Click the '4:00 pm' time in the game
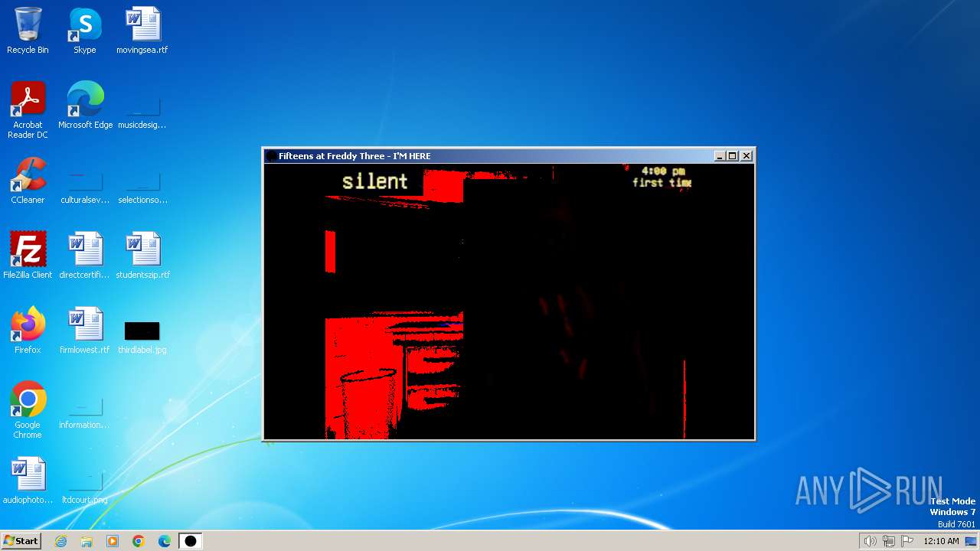Image resolution: width=980 pixels, height=551 pixels. [x=663, y=171]
